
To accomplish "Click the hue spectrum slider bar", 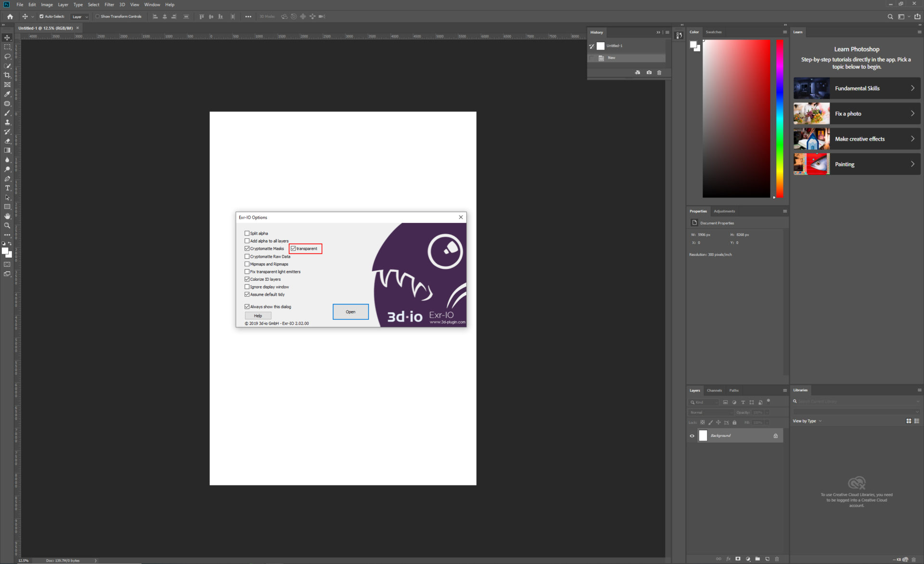I will tap(780, 118).
